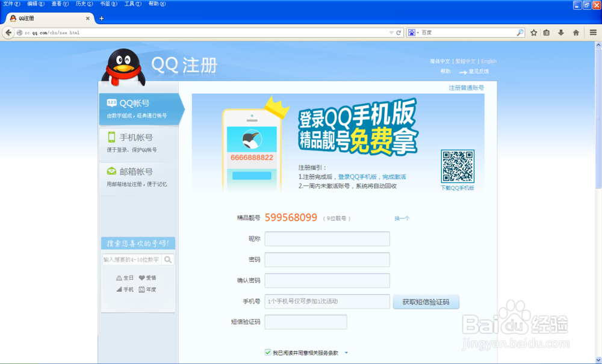Click the 密码 input field
The height and width of the screenshot is (364, 602).
327,260
